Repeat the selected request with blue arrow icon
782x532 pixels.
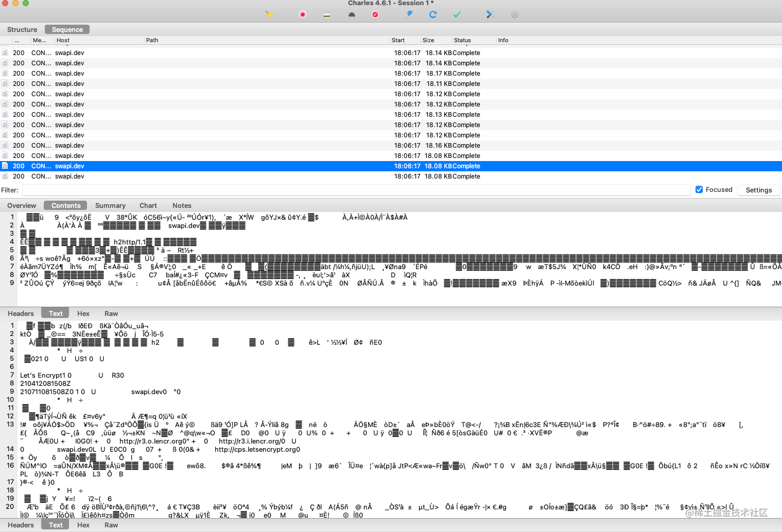[x=433, y=14]
